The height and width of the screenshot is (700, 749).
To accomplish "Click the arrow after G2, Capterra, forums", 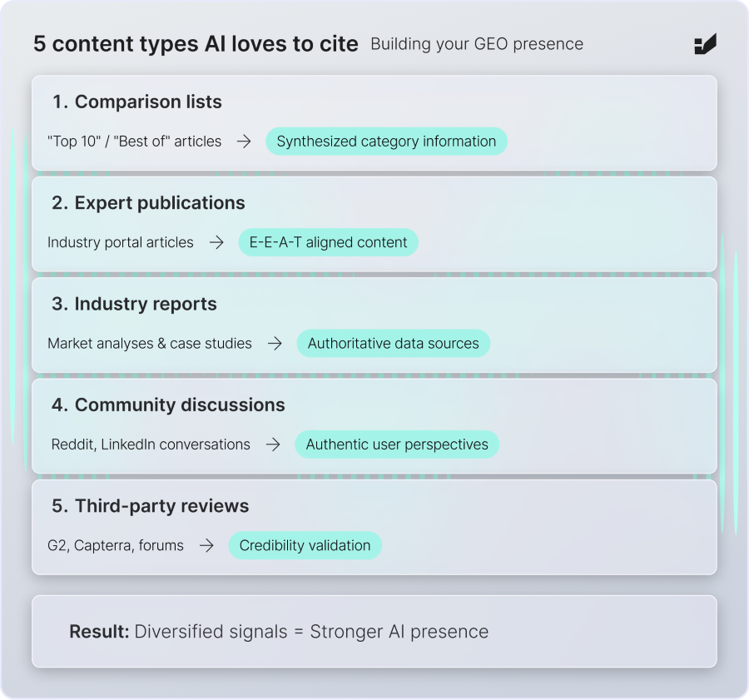I will click(206, 546).
